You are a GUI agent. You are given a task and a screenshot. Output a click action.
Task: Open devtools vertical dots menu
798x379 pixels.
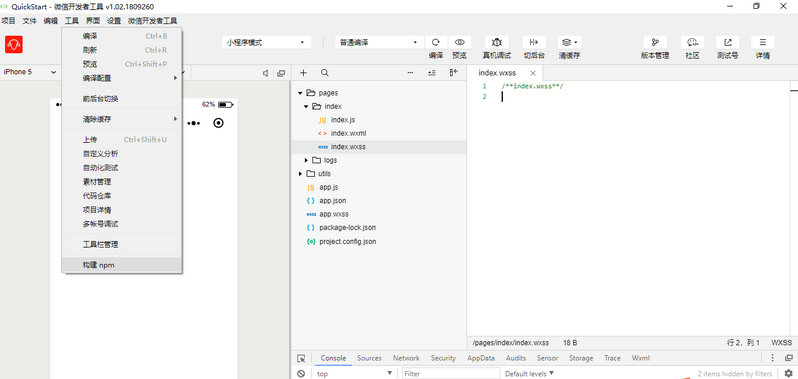point(773,358)
